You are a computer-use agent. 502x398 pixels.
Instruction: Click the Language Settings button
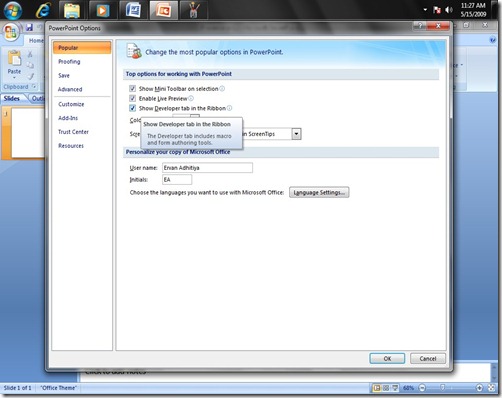pos(319,192)
